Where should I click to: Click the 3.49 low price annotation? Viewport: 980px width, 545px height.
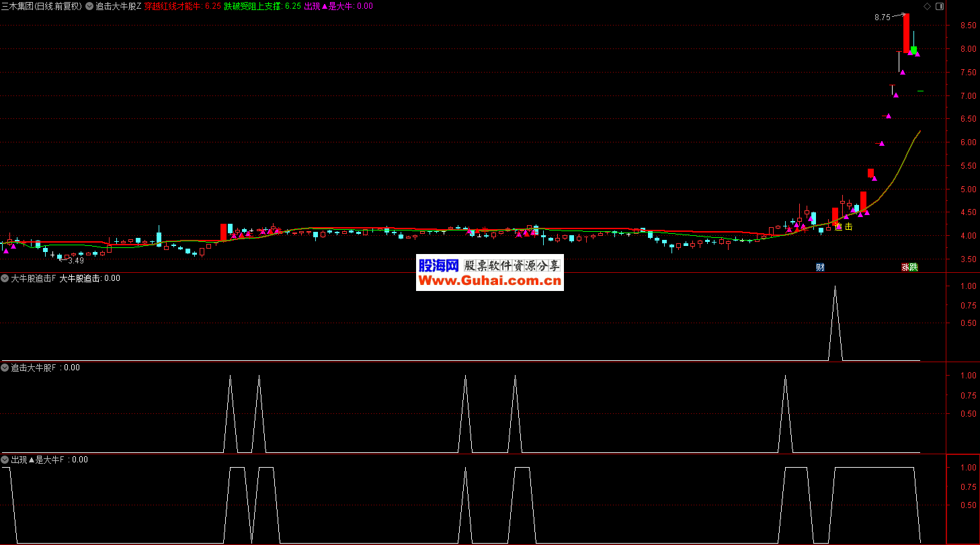tap(75, 261)
